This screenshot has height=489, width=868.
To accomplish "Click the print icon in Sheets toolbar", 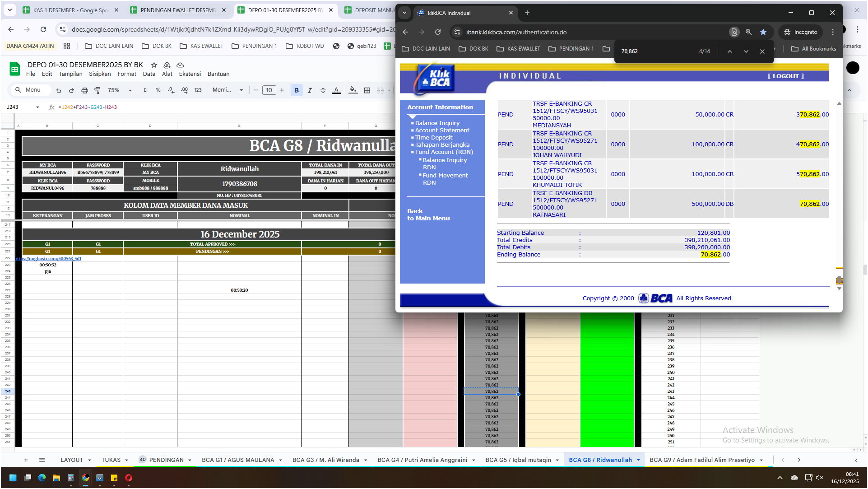I will [x=84, y=90].
